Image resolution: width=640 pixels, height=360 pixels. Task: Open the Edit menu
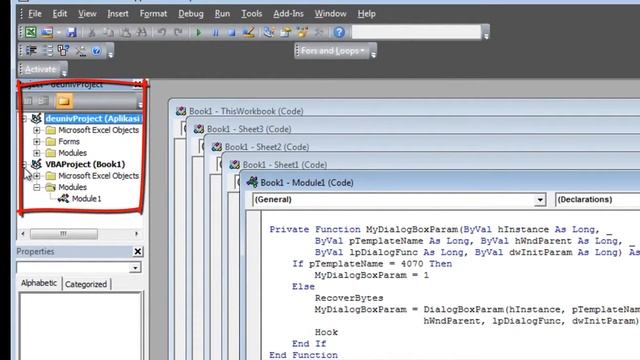[60, 13]
